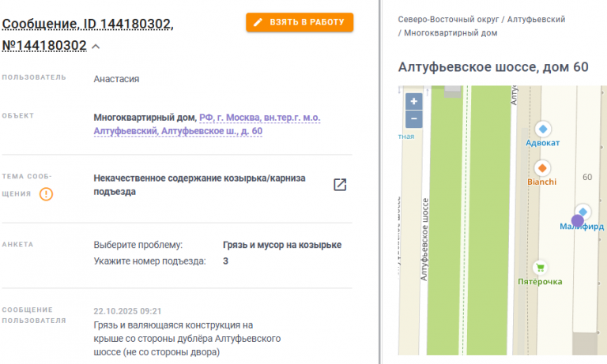Click the Bianchi orange map marker
This screenshot has width=607, height=364.
pos(542,168)
